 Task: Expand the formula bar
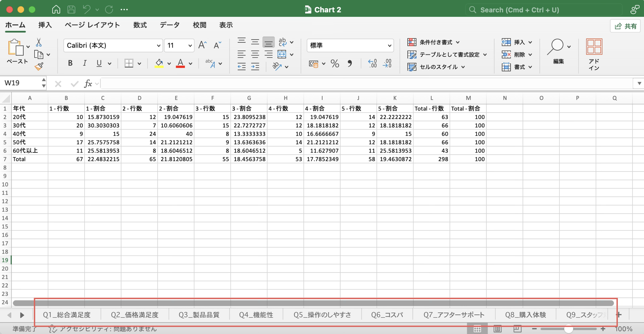tap(639, 83)
